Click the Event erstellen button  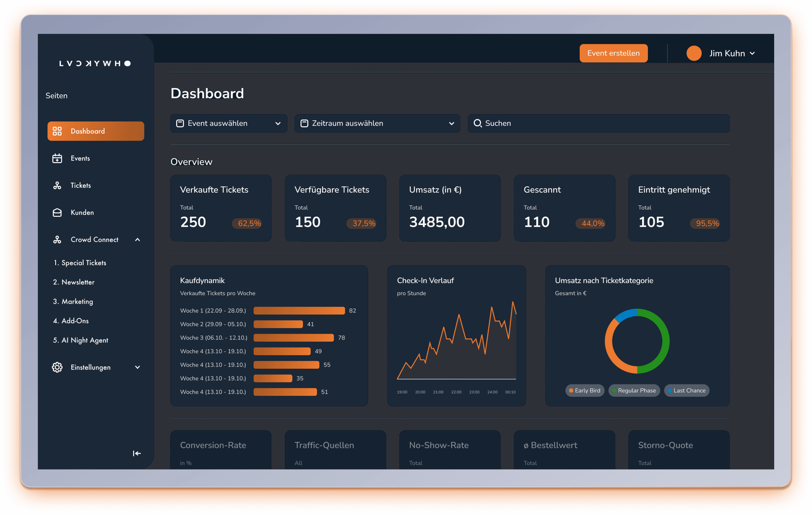[613, 53]
